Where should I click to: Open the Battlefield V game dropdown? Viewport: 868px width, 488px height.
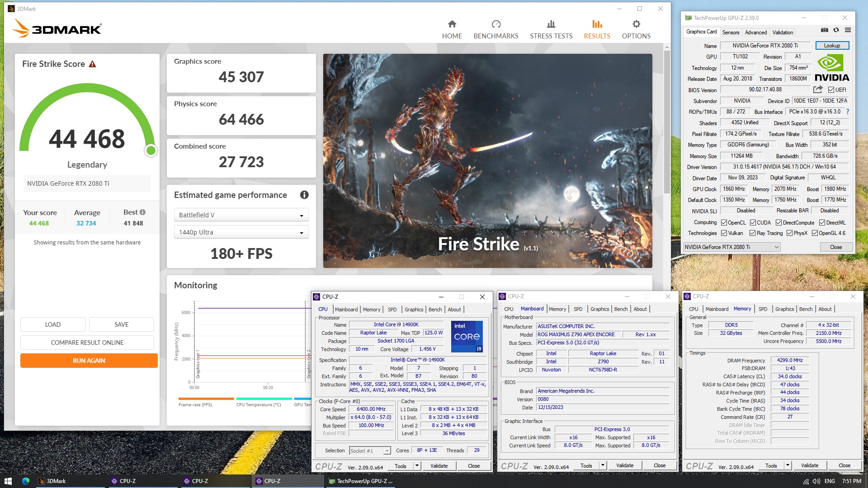pyautogui.click(x=241, y=215)
